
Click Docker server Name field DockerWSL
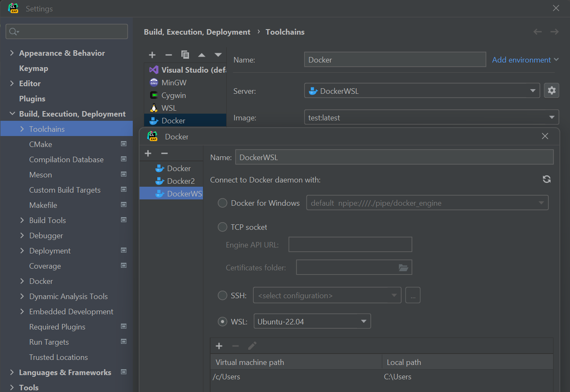pos(394,157)
